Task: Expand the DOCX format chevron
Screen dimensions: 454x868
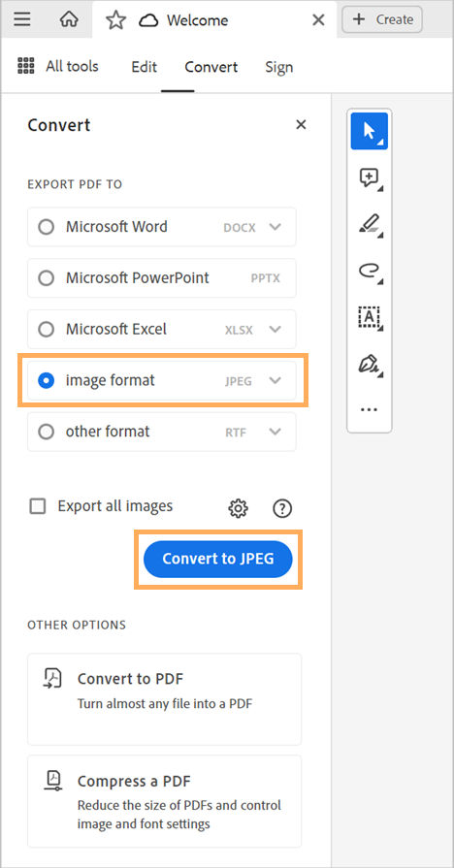Action: (276, 227)
